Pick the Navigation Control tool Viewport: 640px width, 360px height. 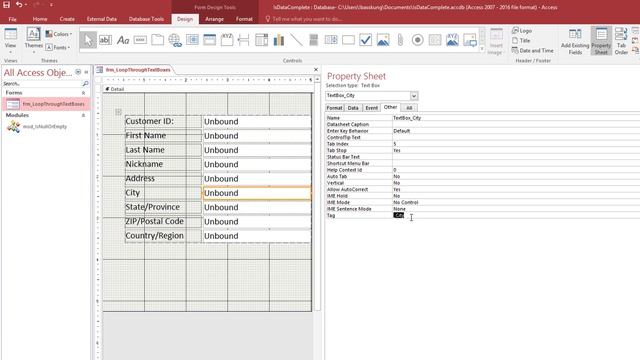tap(209, 40)
